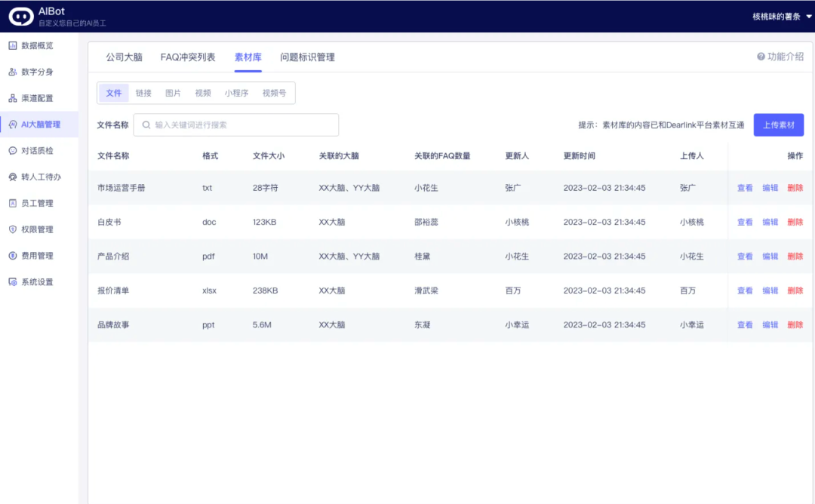Switch to the 公司大脑 tab
This screenshot has height=504, width=815.
tap(124, 57)
